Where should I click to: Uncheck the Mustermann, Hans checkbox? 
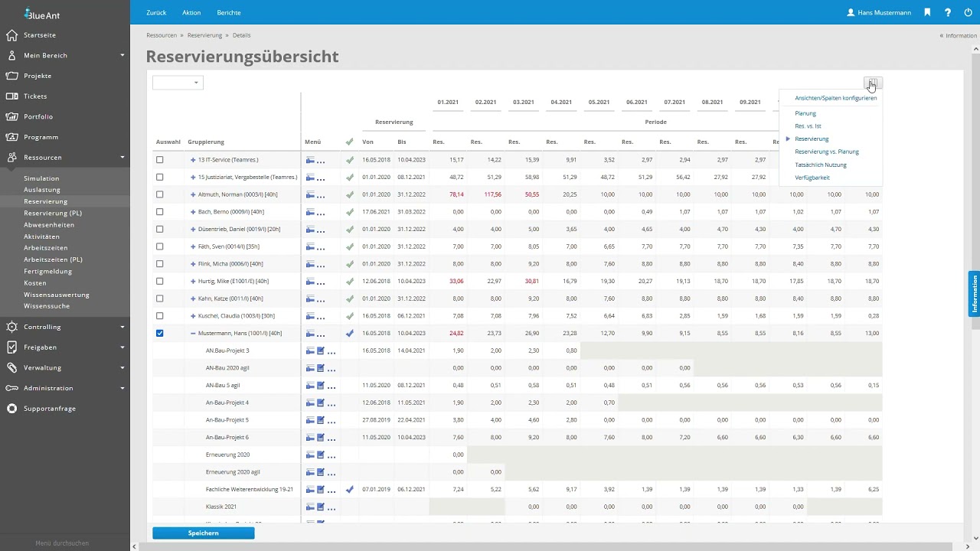pos(159,333)
